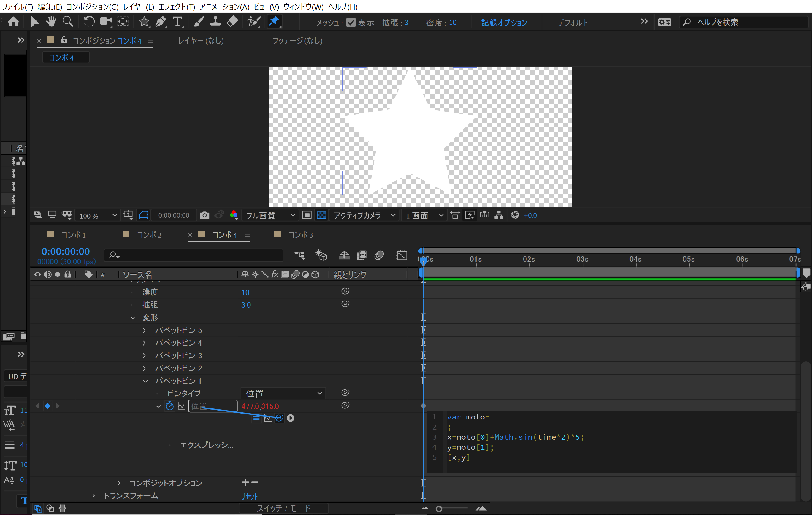Toggle the transparency grid button
Screen dimensions: 812x515
(x=321, y=215)
